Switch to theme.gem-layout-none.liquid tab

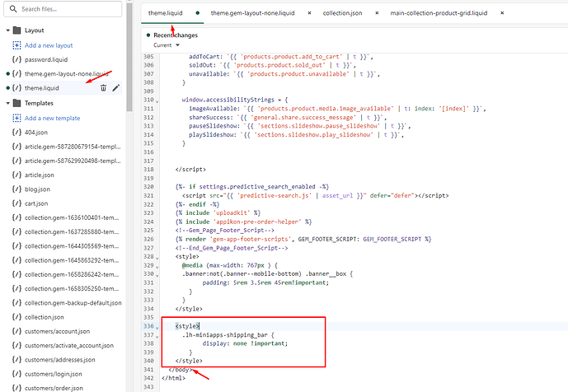point(252,13)
